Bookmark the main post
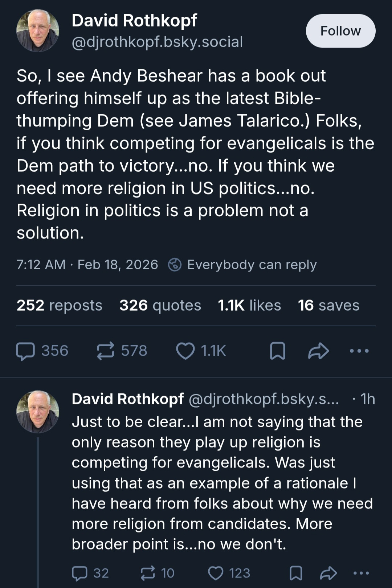 pyautogui.click(x=278, y=351)
